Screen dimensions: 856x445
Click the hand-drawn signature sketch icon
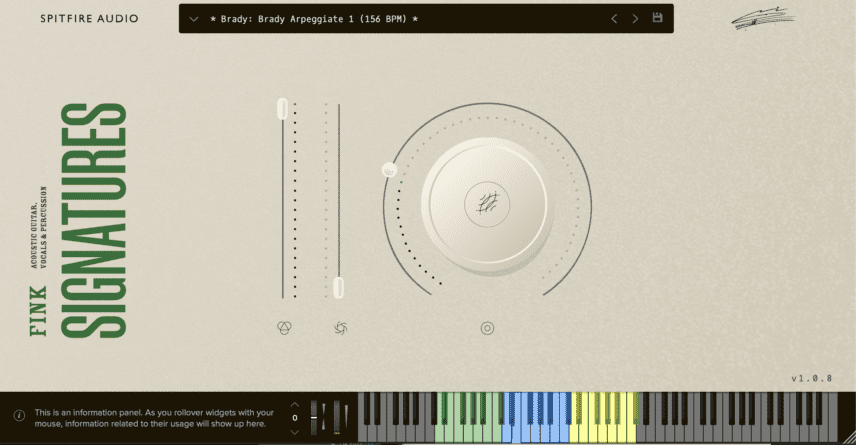(763, 18)
